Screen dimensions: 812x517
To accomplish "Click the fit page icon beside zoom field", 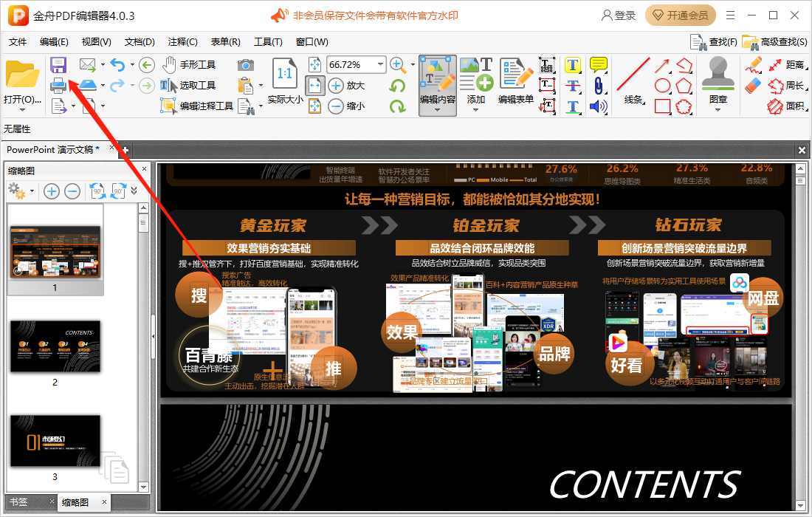I will point(315,65).
